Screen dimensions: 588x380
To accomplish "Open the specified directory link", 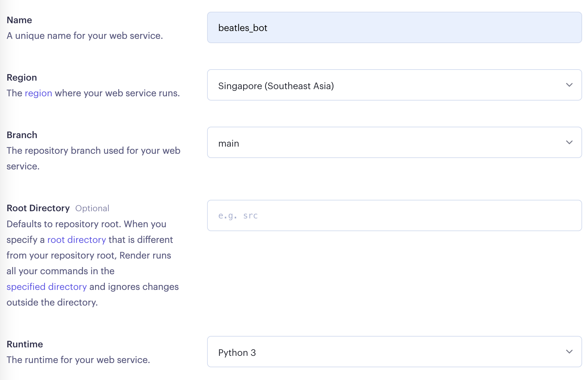I will pyautogui.click(x=46, y=287).
